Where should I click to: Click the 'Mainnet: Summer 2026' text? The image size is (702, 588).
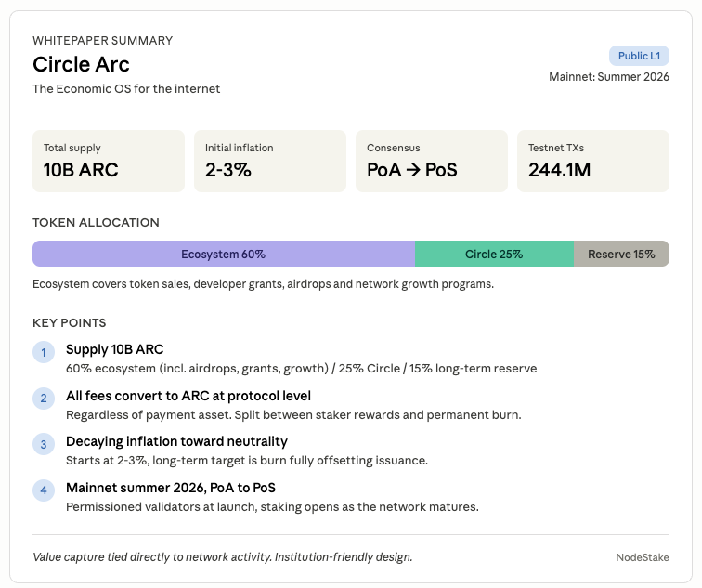point(609,77)
